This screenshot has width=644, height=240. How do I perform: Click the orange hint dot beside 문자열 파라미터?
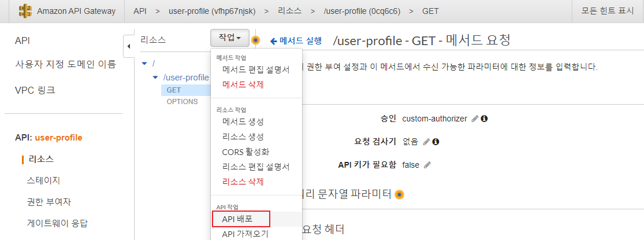[400, 194]
